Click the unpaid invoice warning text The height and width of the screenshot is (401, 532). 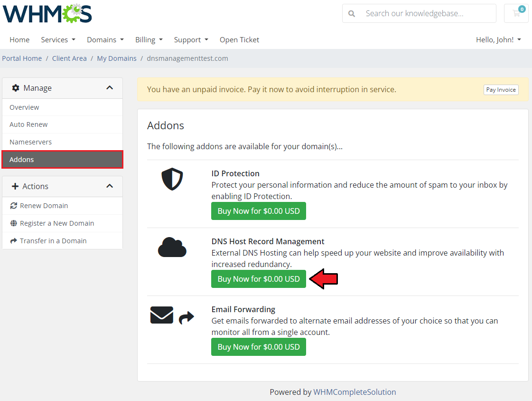tap(271, 89)
